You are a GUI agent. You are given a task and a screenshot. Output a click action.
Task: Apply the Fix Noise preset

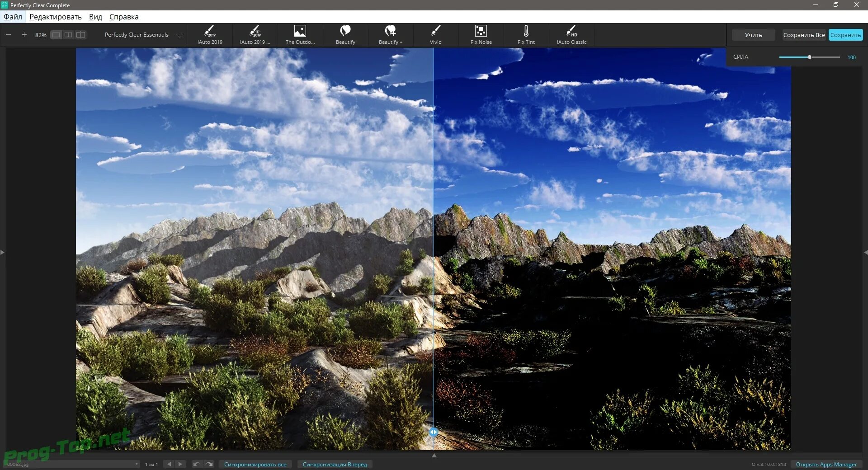tap(481, 35)
